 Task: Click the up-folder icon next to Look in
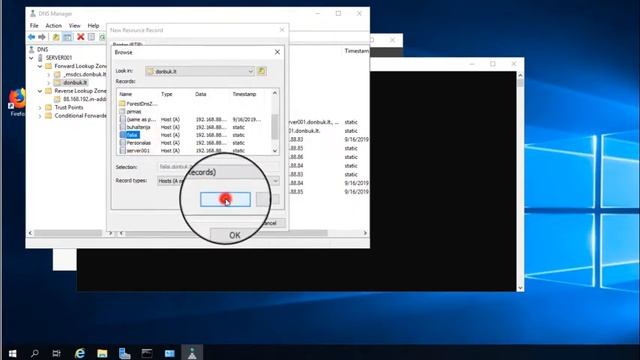tap(262, 71)
